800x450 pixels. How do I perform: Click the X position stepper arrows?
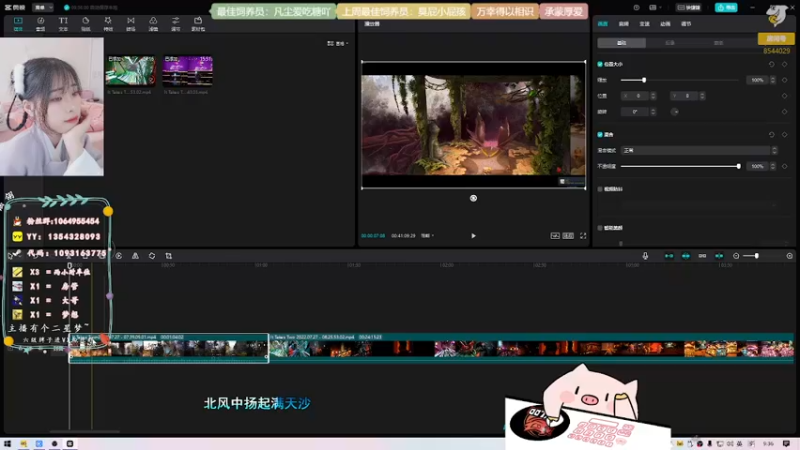[x=653, y=96]
